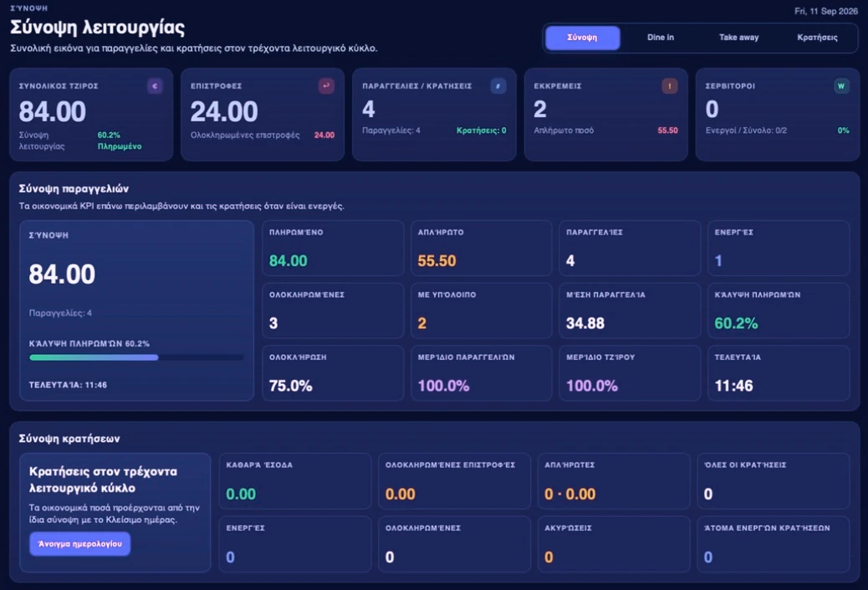Switch to the Σύνοψη tab
868x590 pixels.
582,38
